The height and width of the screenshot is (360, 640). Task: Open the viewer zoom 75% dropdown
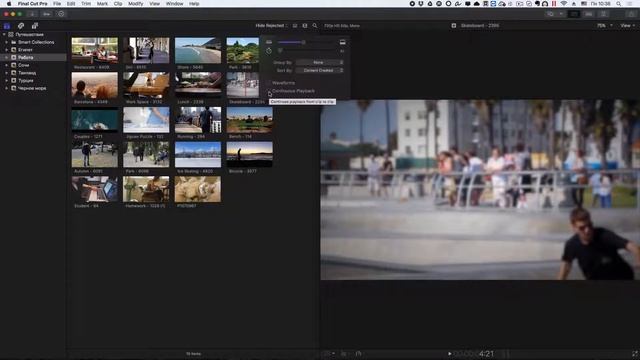(604, 26)
